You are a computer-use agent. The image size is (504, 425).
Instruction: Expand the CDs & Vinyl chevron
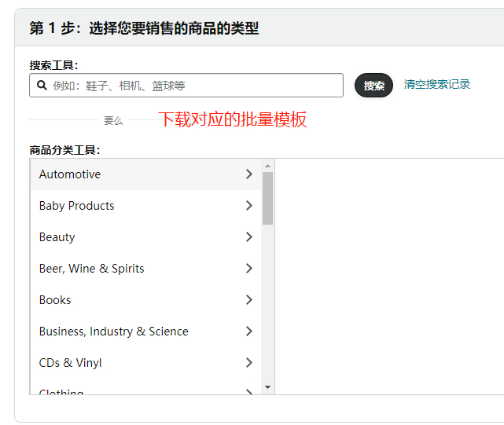tap(249, 363)
